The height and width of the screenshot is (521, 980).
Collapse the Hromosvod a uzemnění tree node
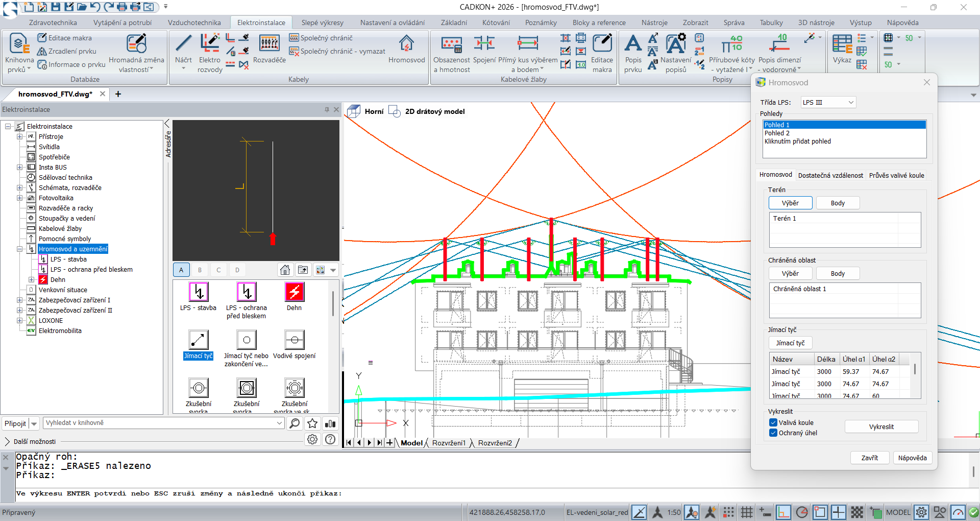click(x=20, y=249)
